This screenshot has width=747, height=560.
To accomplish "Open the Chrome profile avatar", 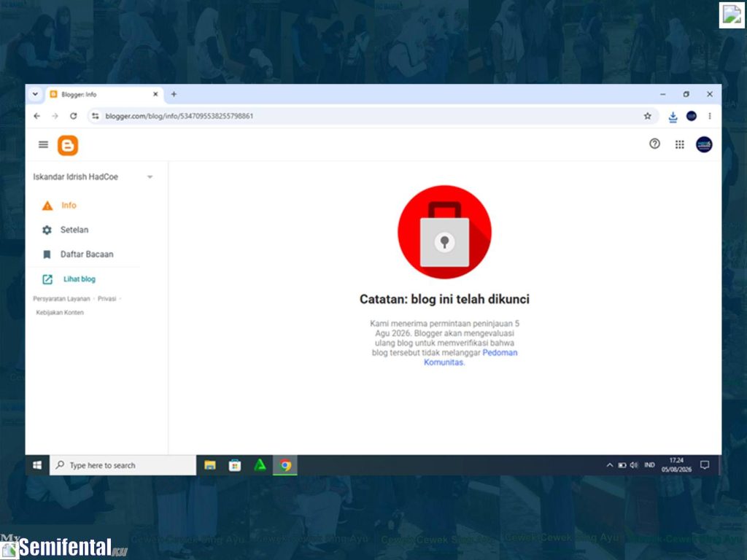I will coord(692,116).
